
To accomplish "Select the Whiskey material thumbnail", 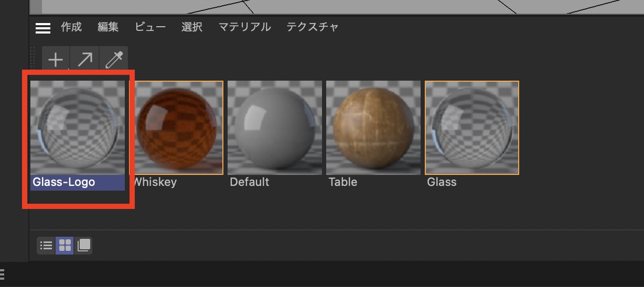I will (x=179, y=127).
